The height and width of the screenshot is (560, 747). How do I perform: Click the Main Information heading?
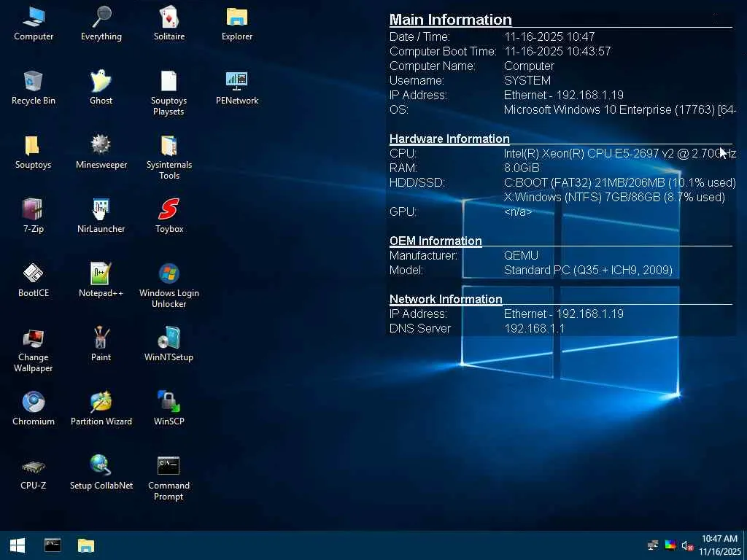click(x=451, y=20)
